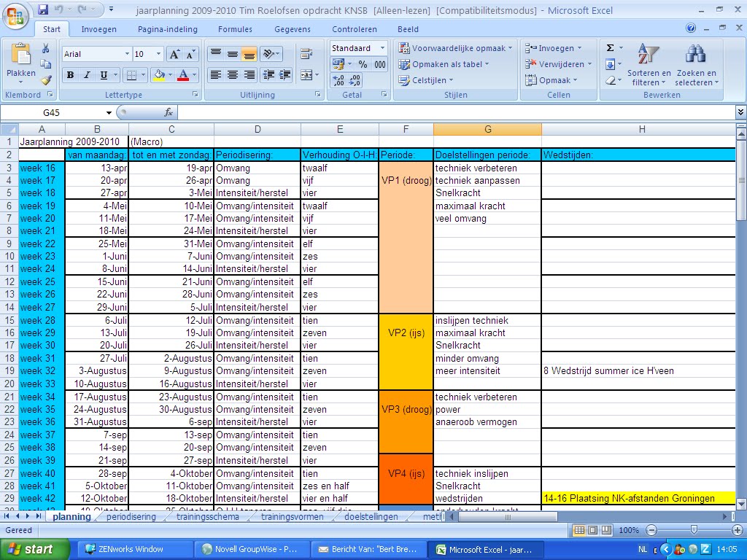Decrease decimal places
This screenshot has width=747, height=560.
point(355,80)
